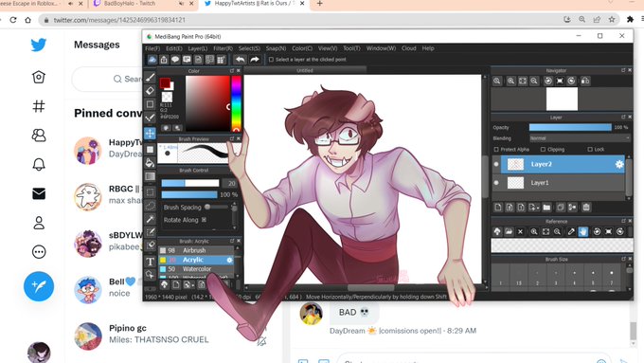Open the RBGC conversation

tap(107, 194)
